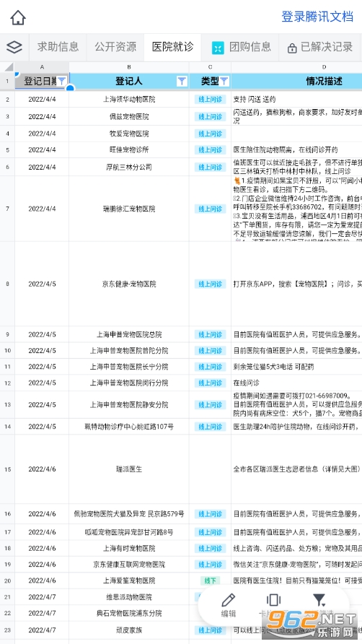Image resolution: width=362 pixels, height=644 pixels.
Task: Tap description 全市各区瑞派医生志愿者信息
Action: coord(297,469)
